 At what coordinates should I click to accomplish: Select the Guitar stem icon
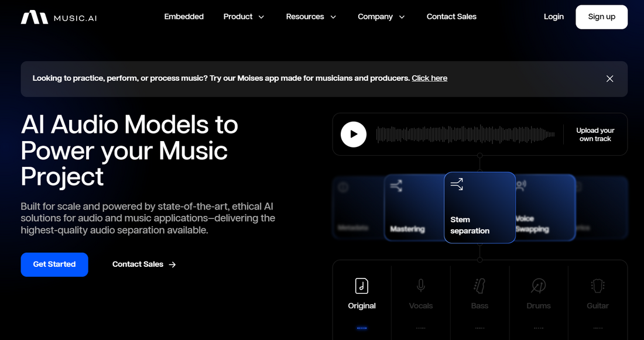(597, 286)
